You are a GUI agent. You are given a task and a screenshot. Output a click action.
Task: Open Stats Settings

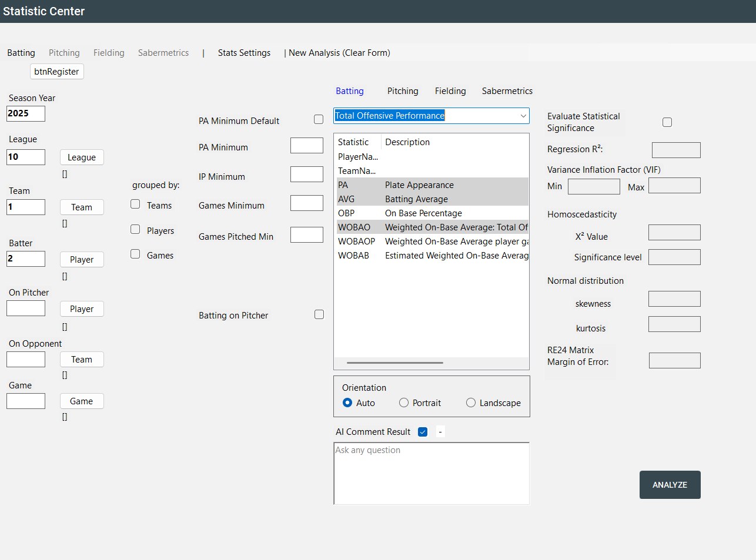[244, 53]
